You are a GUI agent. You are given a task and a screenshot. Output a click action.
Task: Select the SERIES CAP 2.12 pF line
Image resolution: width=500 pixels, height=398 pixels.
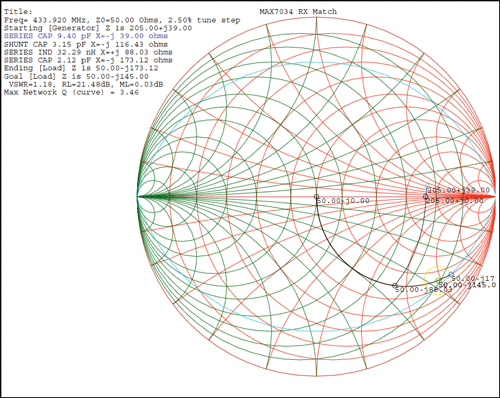click(x=88, y=60)
